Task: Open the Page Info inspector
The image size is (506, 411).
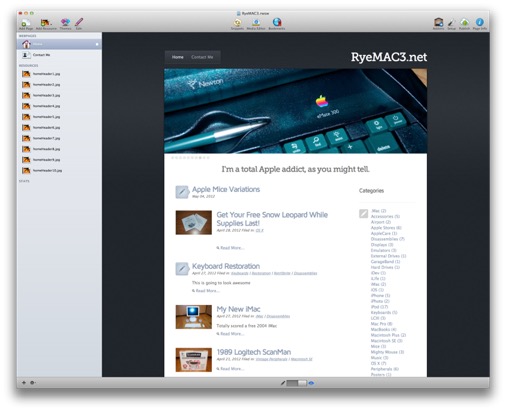Action: (x=480, y=23)
